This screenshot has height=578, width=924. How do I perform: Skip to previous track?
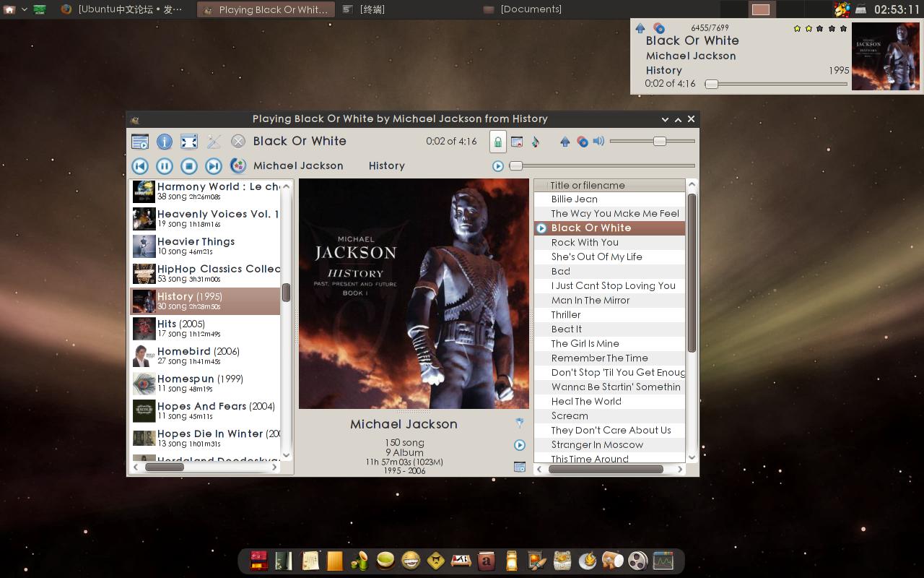tap(140, 166)
